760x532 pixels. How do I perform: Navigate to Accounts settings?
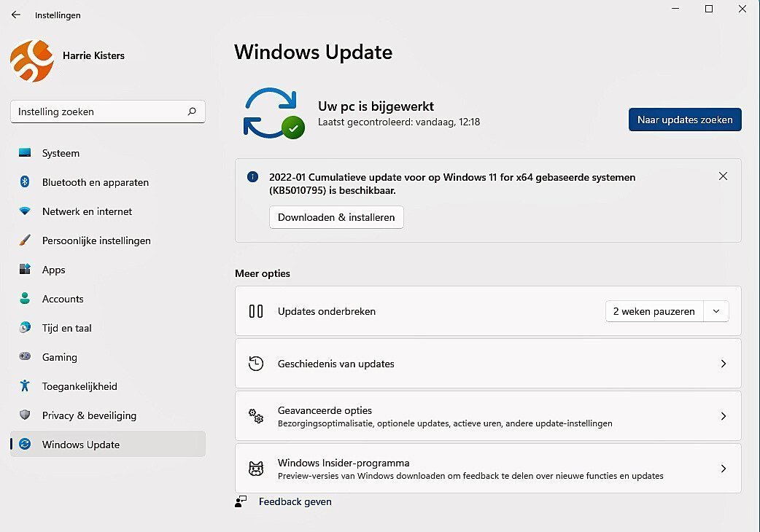point(108,299)
